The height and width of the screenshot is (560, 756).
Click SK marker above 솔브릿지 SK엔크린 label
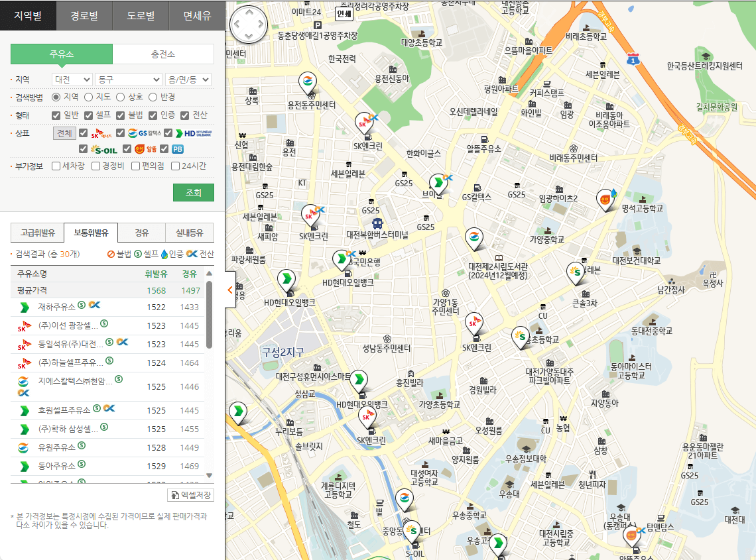[x=367, y=417]
